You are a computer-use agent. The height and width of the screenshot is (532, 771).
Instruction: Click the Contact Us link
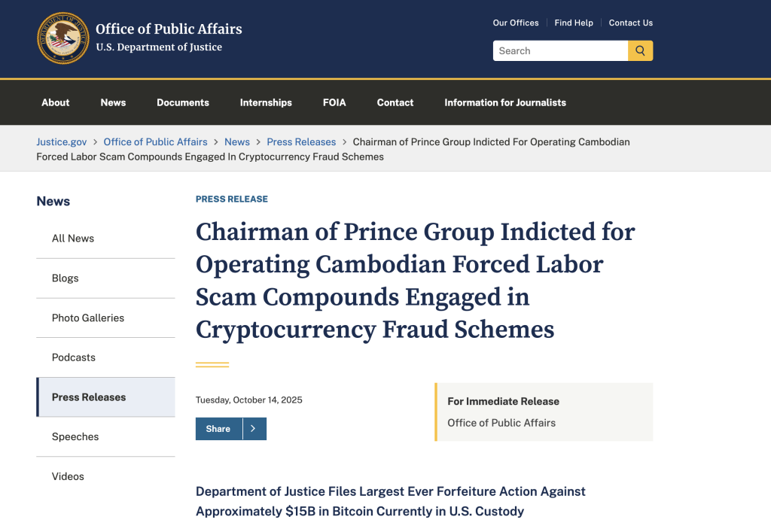(x=631, y=23)
